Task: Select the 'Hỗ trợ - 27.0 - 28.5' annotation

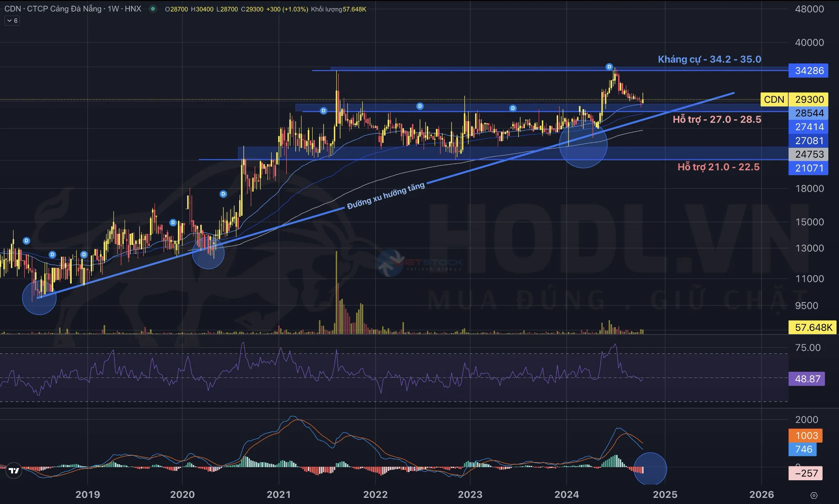Action: pyautogui.click(x=717, y=120)
